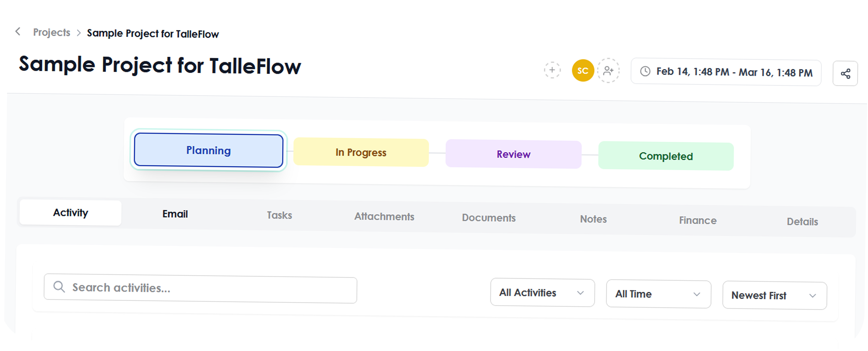Mark project stage as In Progress
The width and height of the screenshot is (868, 351).
pyautogui.click(x=360, y=152)
